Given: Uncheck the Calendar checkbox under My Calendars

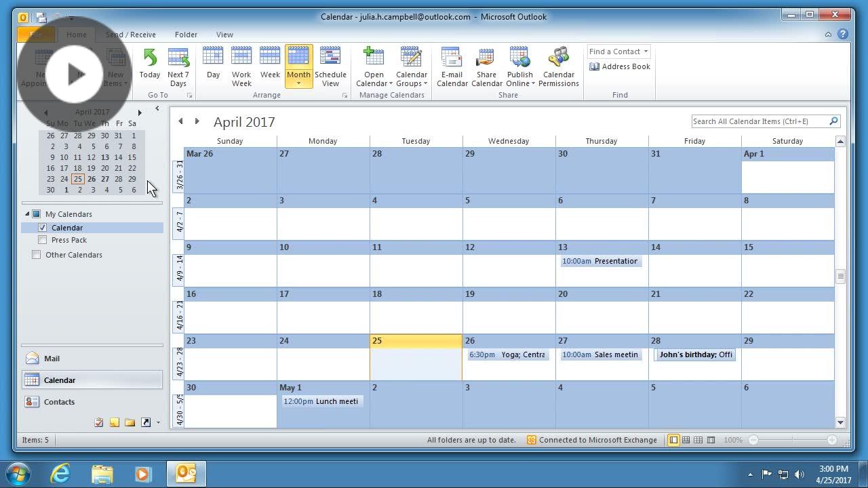Looking at the screenshot, I should [x=43, y=227].
